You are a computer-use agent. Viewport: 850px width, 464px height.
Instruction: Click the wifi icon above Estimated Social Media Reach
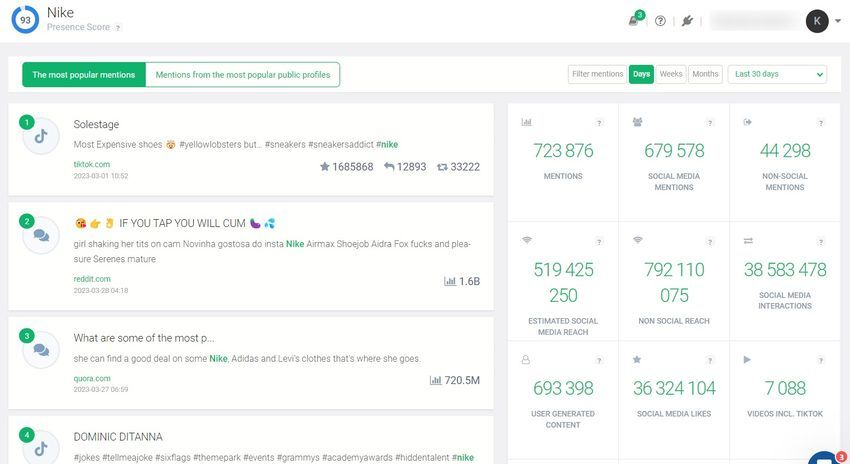[527, 240]
